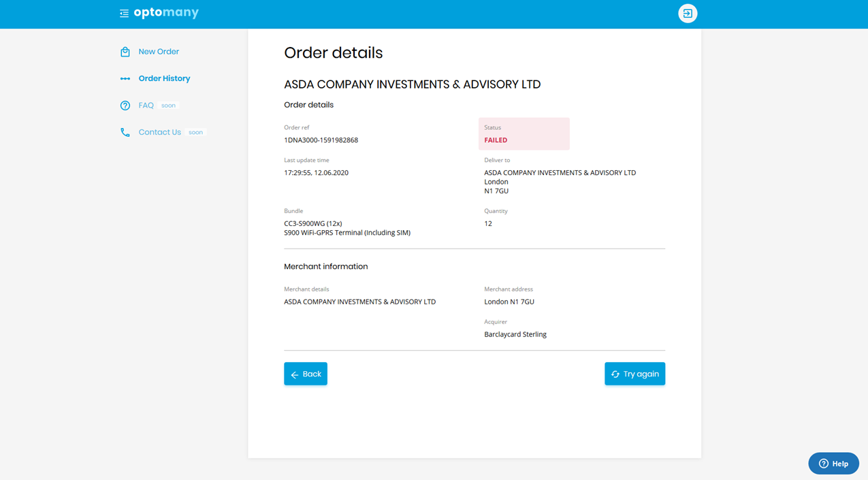Select order ref 1DNA3000-1591982868

[x=321, y=140]
